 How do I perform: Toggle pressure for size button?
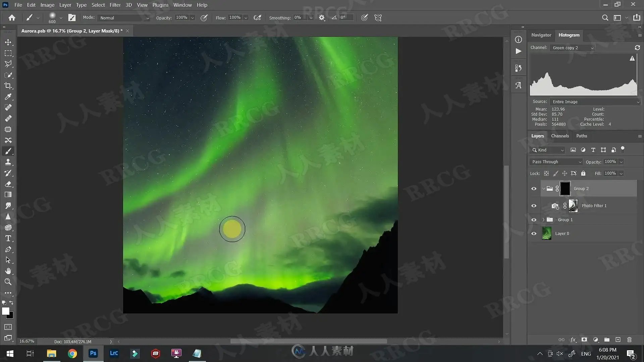click(364, 18)
